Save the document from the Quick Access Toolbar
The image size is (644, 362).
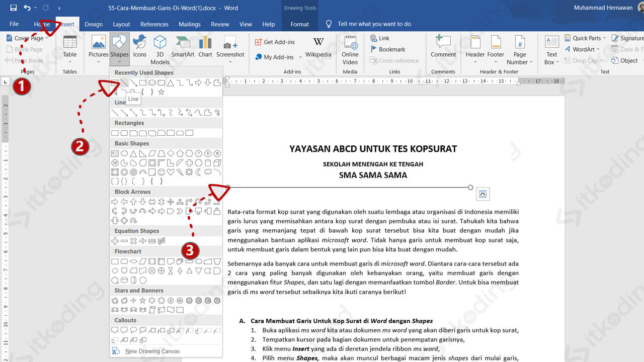[14, 8]
